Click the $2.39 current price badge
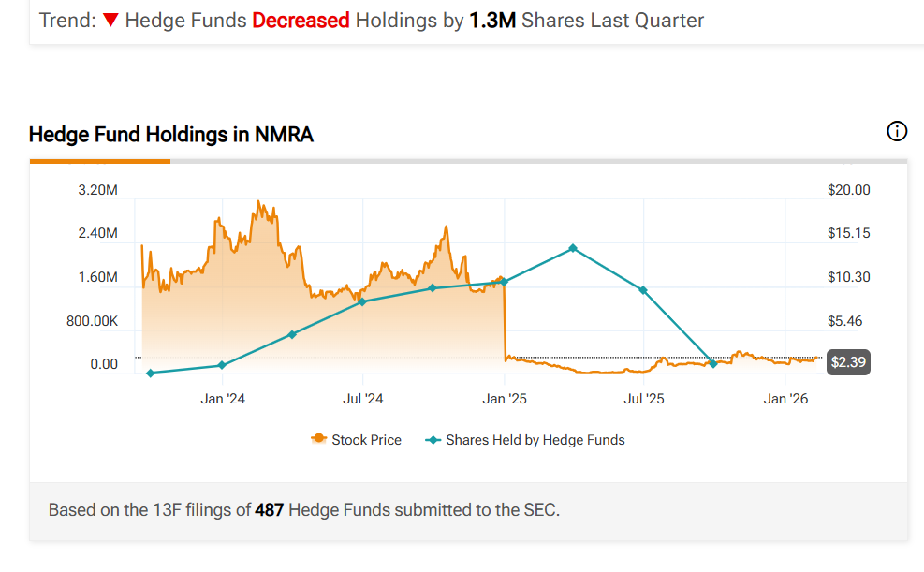 coord(848,363)
